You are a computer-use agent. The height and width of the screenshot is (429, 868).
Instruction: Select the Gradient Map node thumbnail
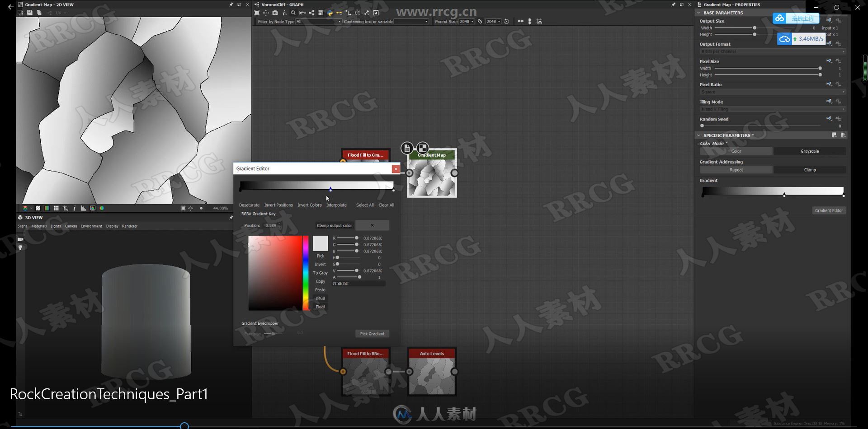click(432, 178)
